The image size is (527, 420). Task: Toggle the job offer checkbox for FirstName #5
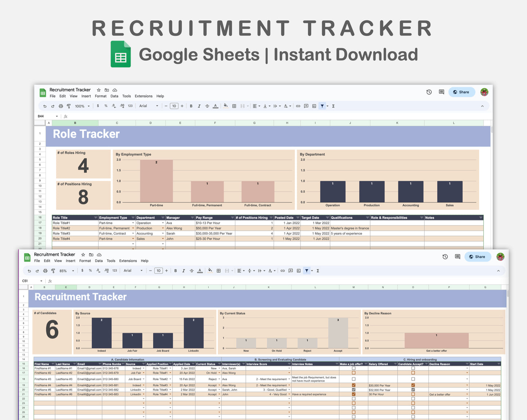(x=353, y=390)
